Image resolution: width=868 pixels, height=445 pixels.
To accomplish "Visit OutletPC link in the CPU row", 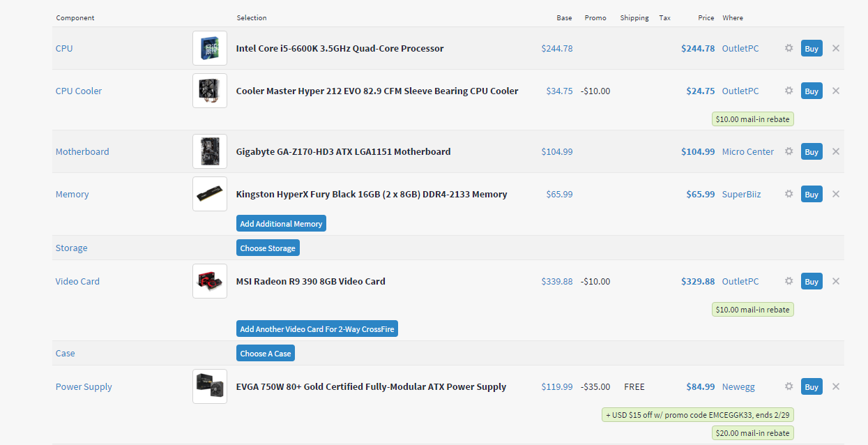I will 740,48.
